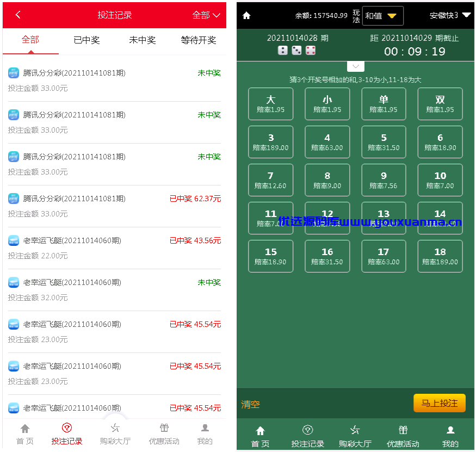Viewport: 476px width, 452px height.
Task: Select the 双 bet option
Action: tap(440, 104)
